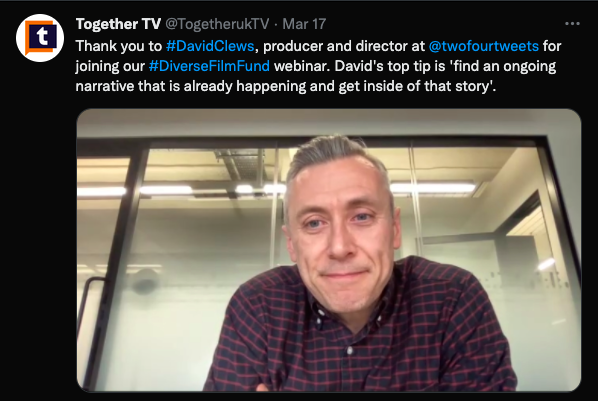The width and height of the screenshot is (598, 401).
Task: Click the tweet text 'producer and director at'
Action: (x=344, y=46)
